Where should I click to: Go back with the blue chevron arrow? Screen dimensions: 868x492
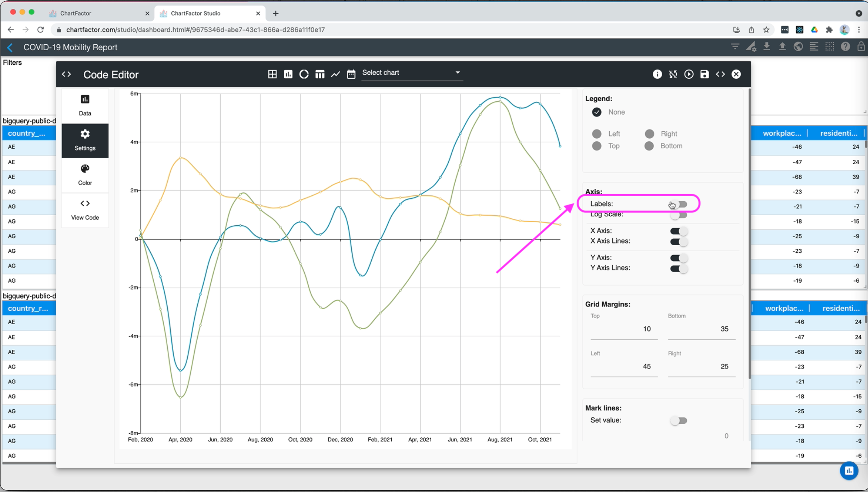(x=10, y=48)
